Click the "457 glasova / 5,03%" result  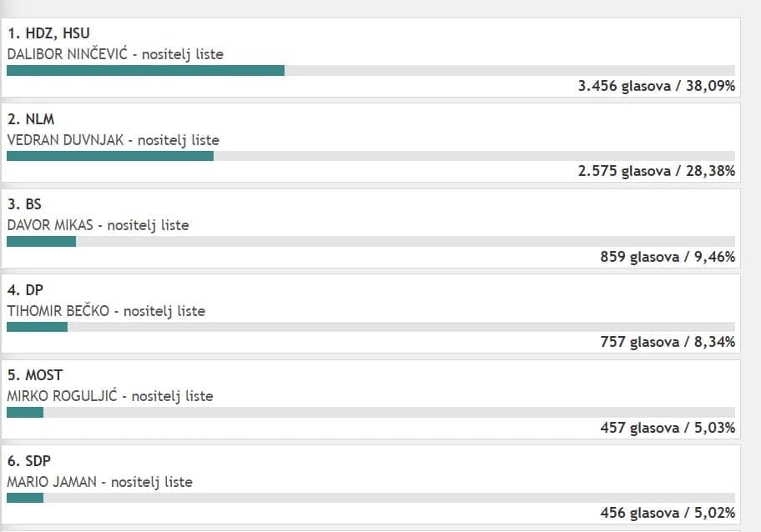668,428
